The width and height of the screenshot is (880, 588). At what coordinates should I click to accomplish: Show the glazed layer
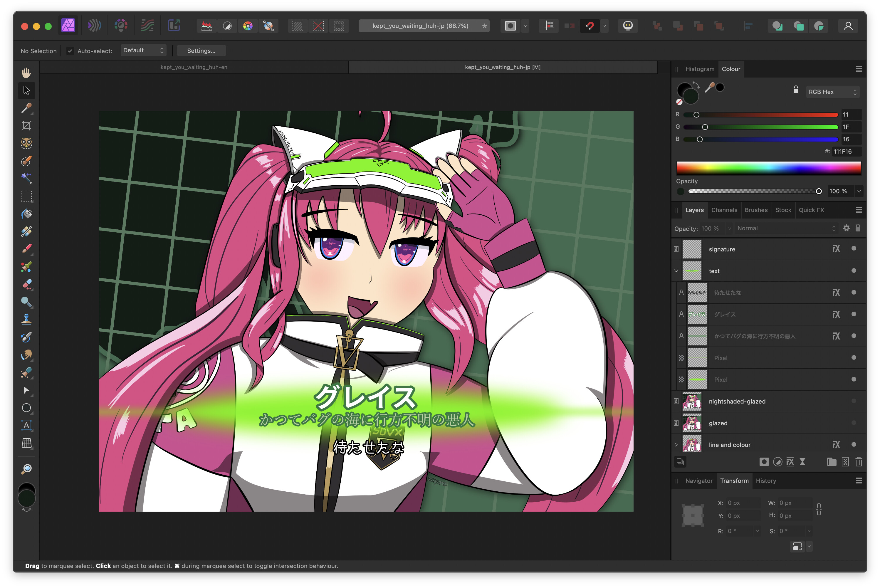coord(854,423)
